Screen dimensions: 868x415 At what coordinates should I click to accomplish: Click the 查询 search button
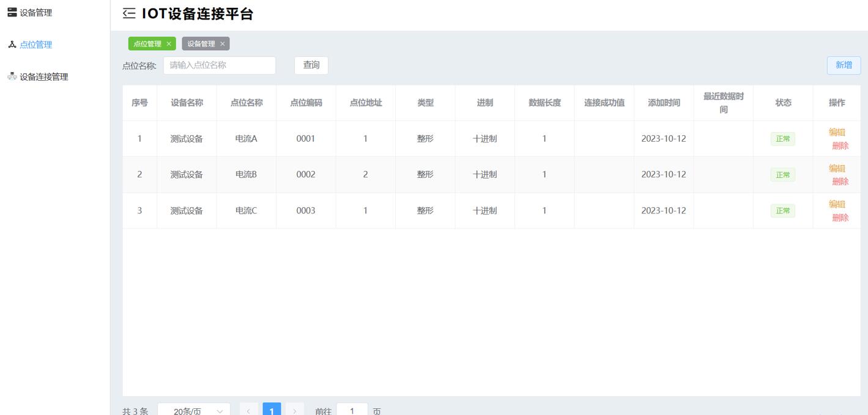[x=311, y=65]
